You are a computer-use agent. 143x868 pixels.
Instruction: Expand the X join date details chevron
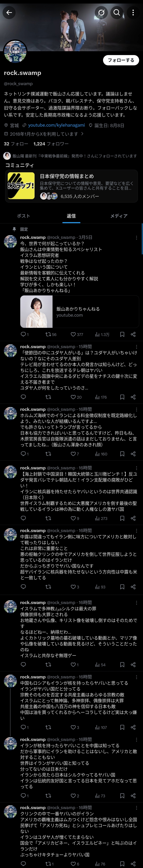click(x=82, y=134)
